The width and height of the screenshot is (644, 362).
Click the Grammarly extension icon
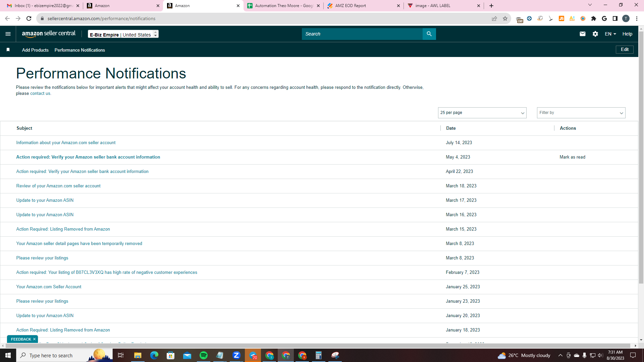pos(604,18)
